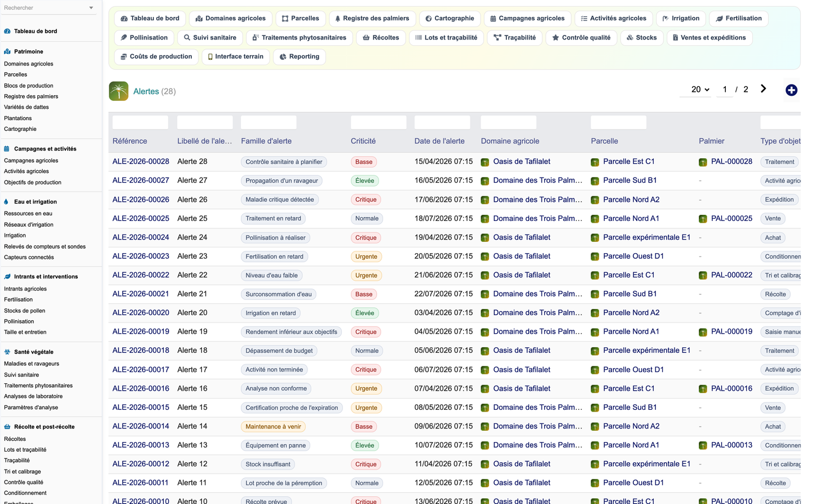Open Coûts de production tab
This screenshot has width=815, height=504.
pyautogui.click(x=156, y=56)
